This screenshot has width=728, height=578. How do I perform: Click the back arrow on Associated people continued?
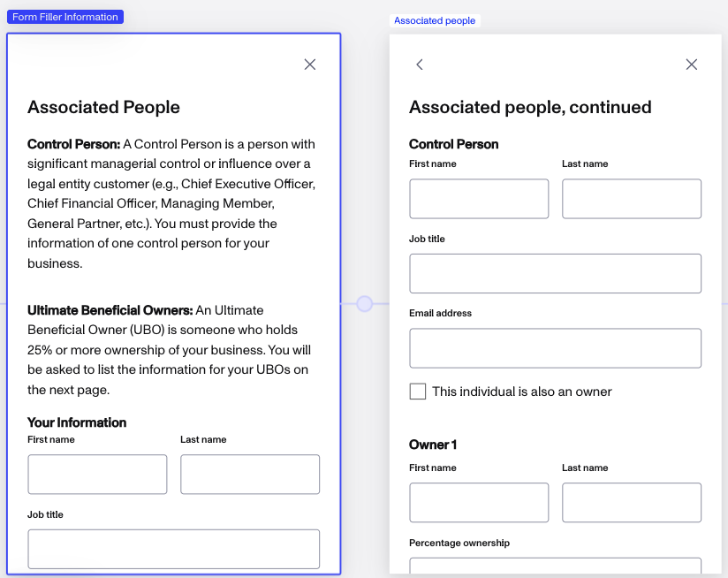point(419,65)
